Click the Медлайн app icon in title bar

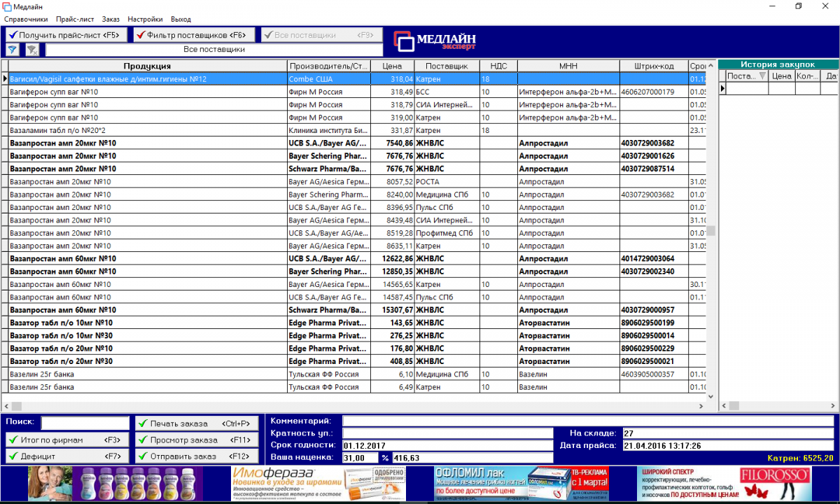[x=6, y=6]
